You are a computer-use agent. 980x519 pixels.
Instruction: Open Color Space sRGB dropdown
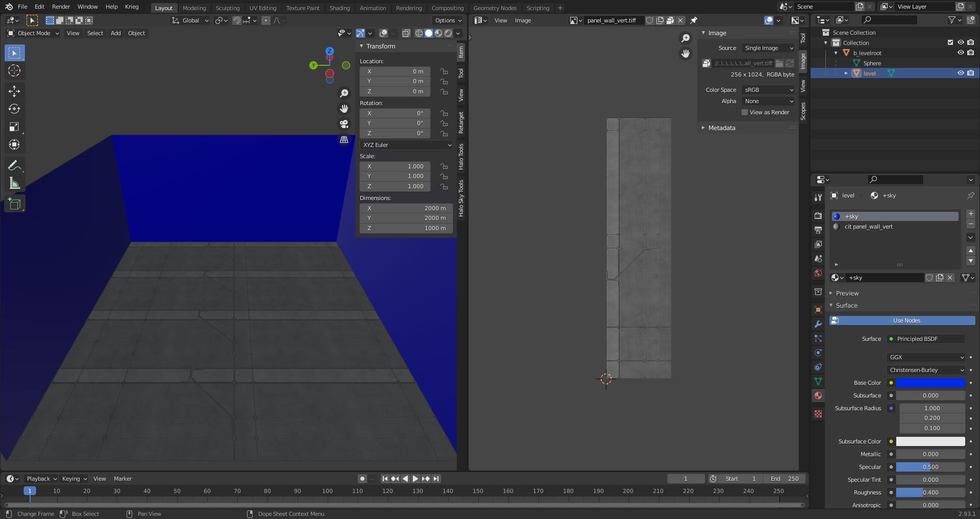[x=768, y=90]
